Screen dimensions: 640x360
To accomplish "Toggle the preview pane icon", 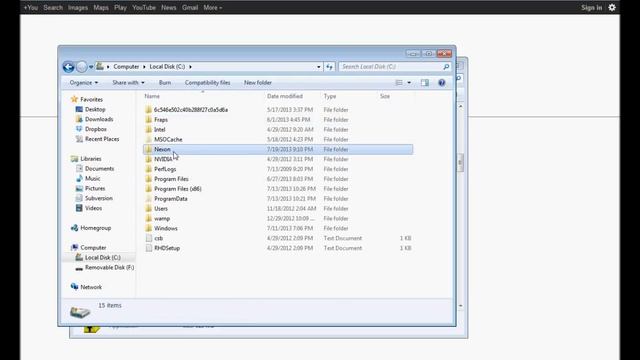I will (425, 82).
